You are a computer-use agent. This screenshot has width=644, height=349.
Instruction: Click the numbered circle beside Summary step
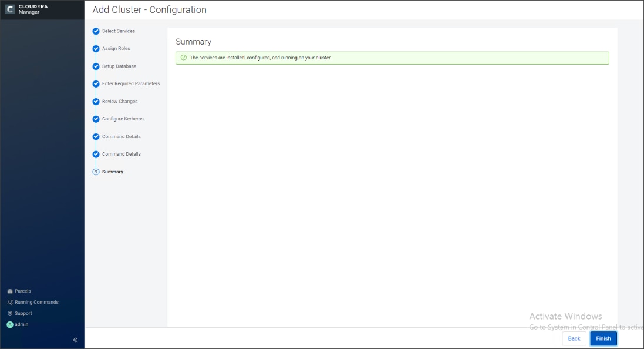point(95,172)
